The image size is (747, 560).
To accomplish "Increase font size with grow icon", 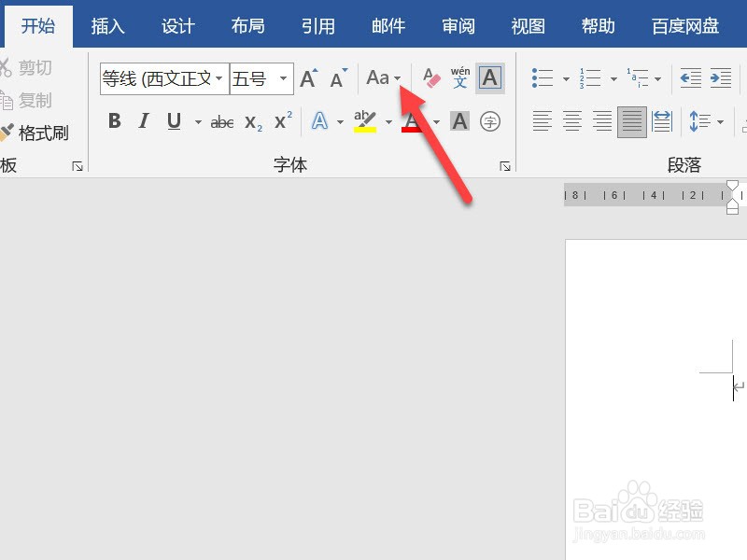I will [x=309, y=78].
